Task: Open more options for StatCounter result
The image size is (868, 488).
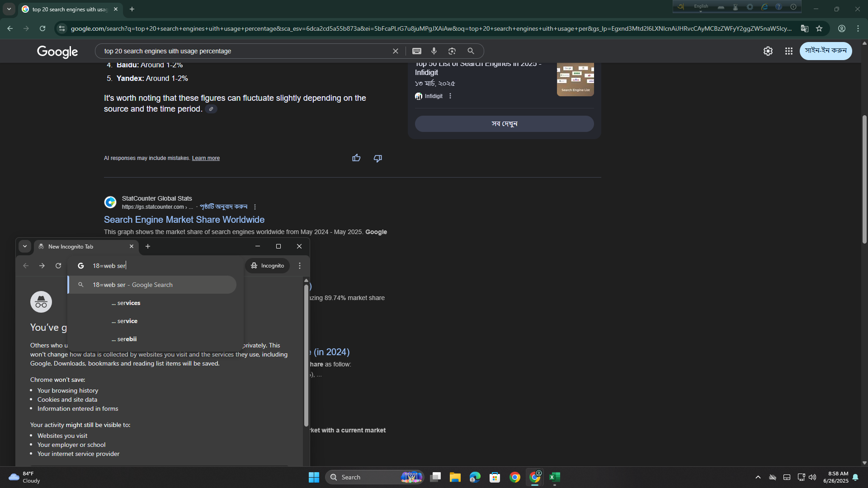Action: (x=255, y=207)
